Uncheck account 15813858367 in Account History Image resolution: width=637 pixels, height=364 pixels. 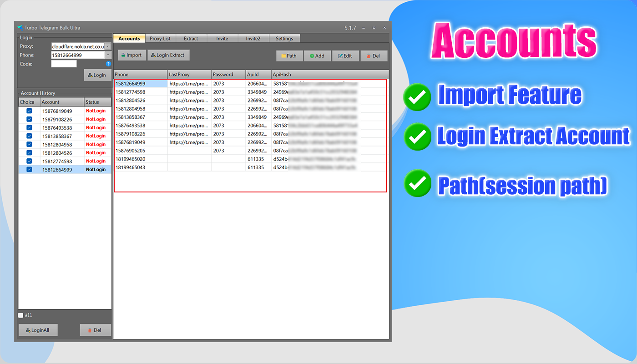point(28,136)
